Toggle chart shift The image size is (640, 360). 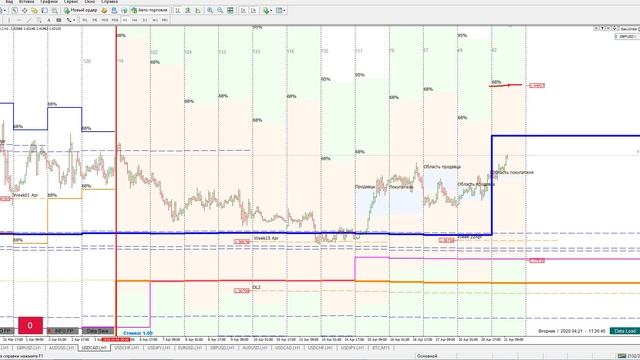click(253, 11)
